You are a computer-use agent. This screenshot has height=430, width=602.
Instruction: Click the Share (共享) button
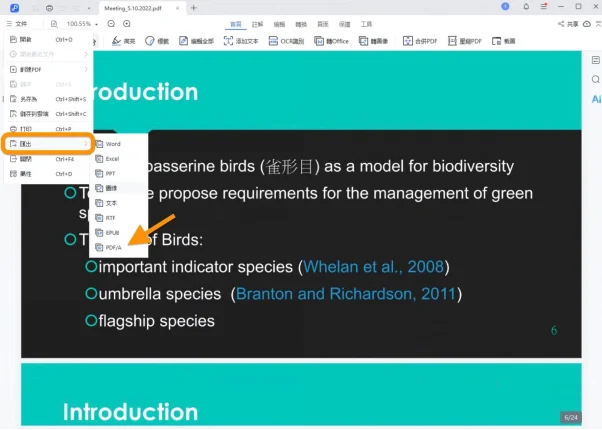pyautogui.click(x=568, y=24)
